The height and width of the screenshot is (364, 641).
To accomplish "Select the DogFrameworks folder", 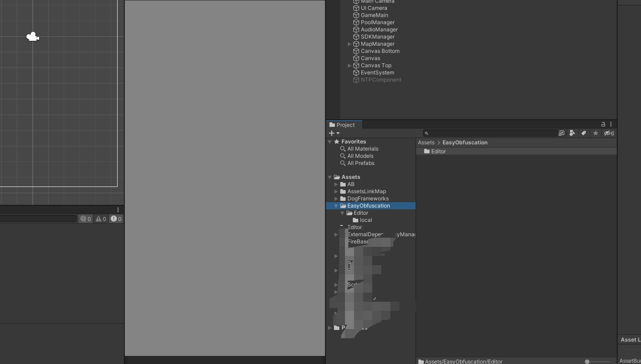I will (x=368, y=199).
